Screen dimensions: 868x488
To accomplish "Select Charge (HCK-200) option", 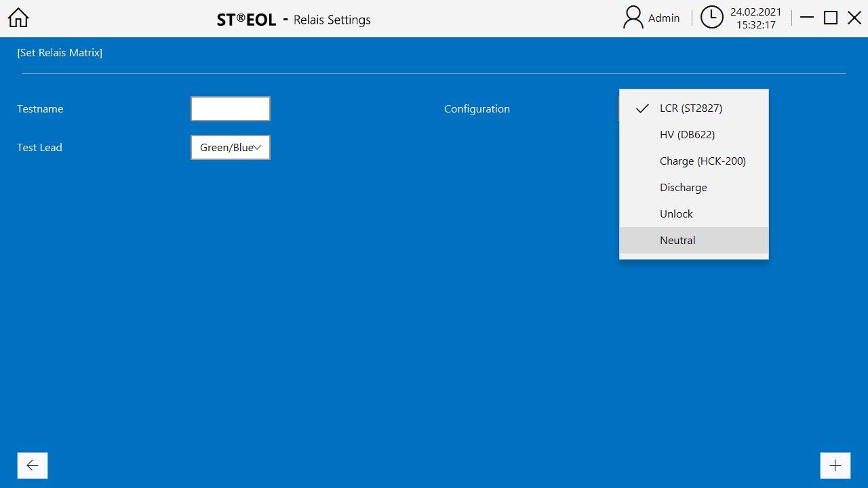I will click(703, 161).
